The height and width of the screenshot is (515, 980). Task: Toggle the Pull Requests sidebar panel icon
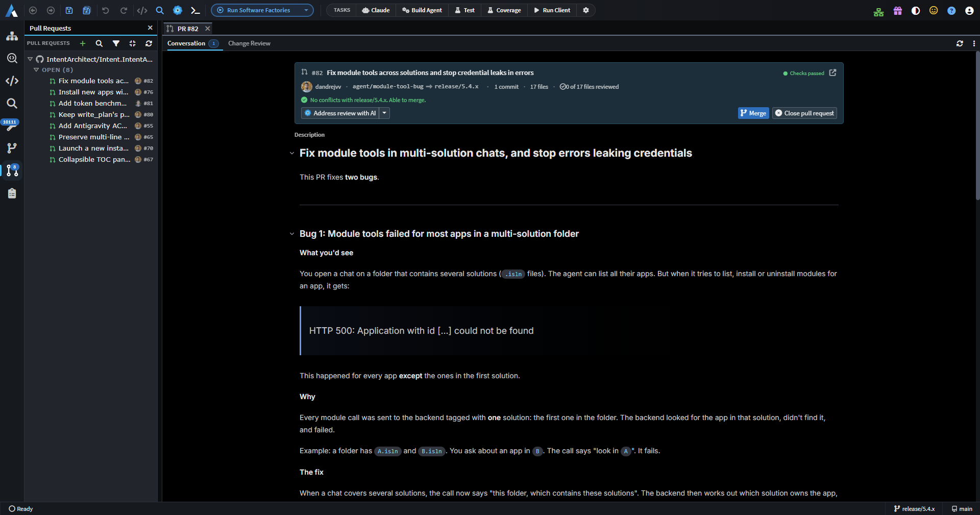click(x=12, y=170)
